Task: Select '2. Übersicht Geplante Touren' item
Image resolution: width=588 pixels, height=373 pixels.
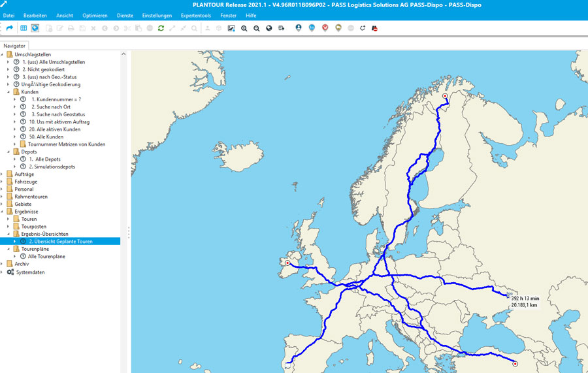Action: coord(60,242)
